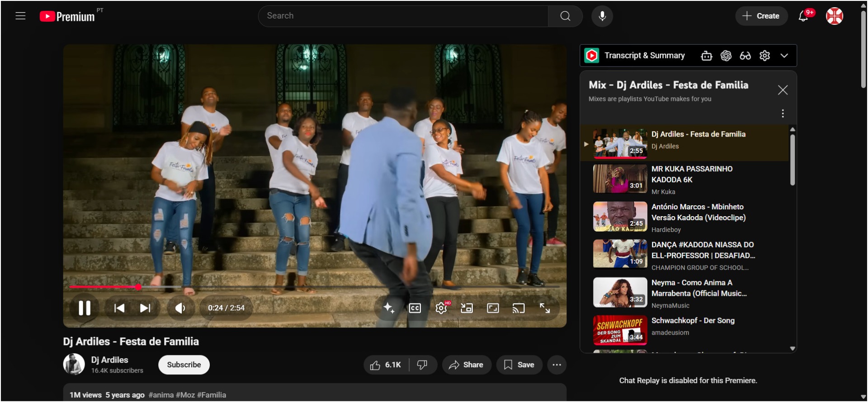
Task: Click the Transcript & Summary logo icon
Action: [592, 56]
